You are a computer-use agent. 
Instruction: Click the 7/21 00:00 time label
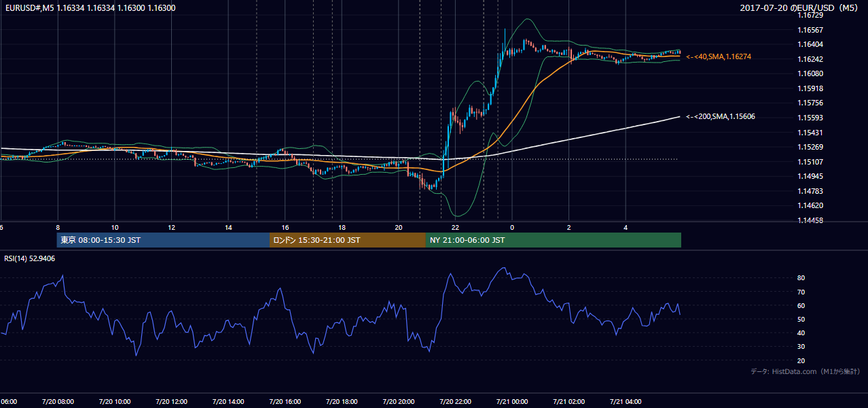coord(512,402)
